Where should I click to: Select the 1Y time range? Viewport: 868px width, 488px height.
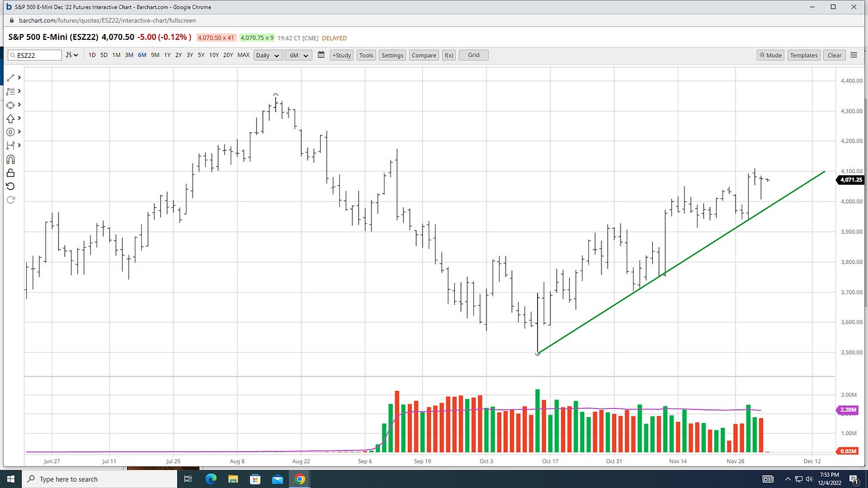(168, 55)
